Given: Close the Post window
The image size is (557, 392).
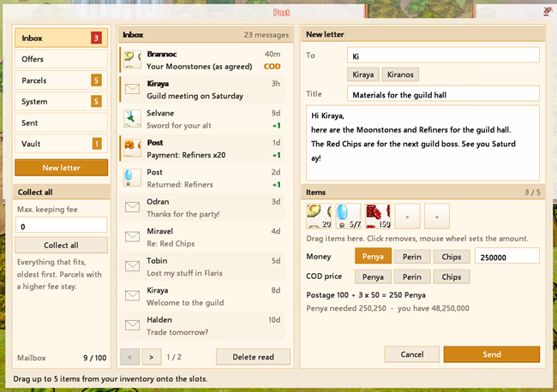Looking at the screenshot, I should click(548, 12).
